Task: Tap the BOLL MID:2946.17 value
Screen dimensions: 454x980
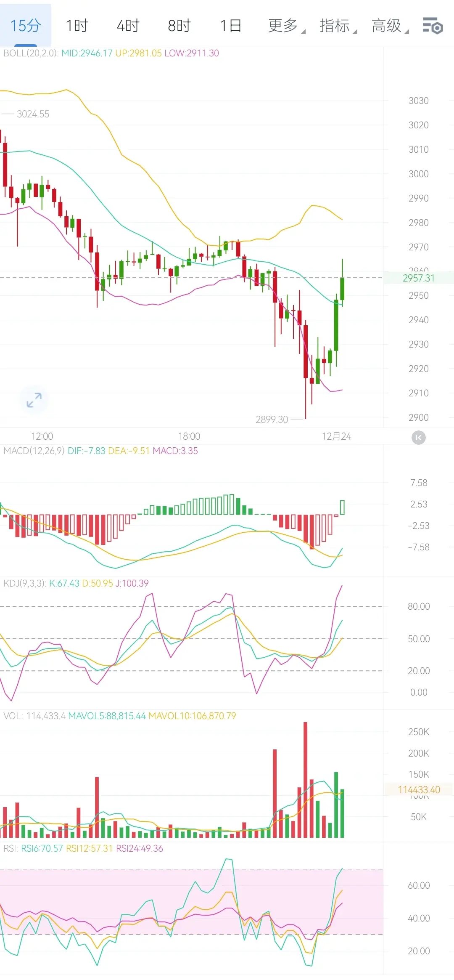Action: (87, 53)
